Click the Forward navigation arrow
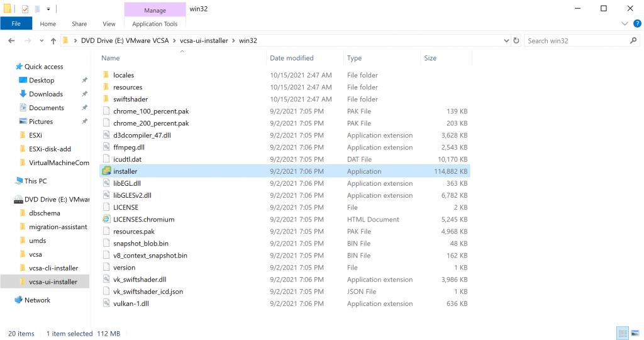Screen dimensions: 644x340 28,41
